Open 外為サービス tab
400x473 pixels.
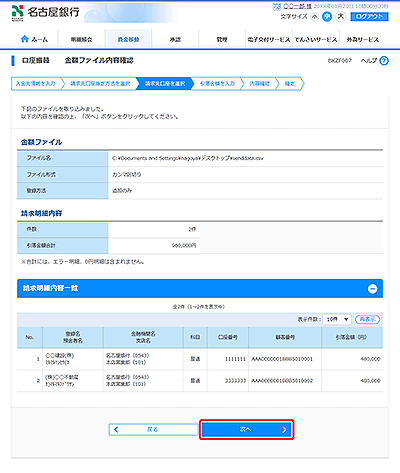click(363, 39)
